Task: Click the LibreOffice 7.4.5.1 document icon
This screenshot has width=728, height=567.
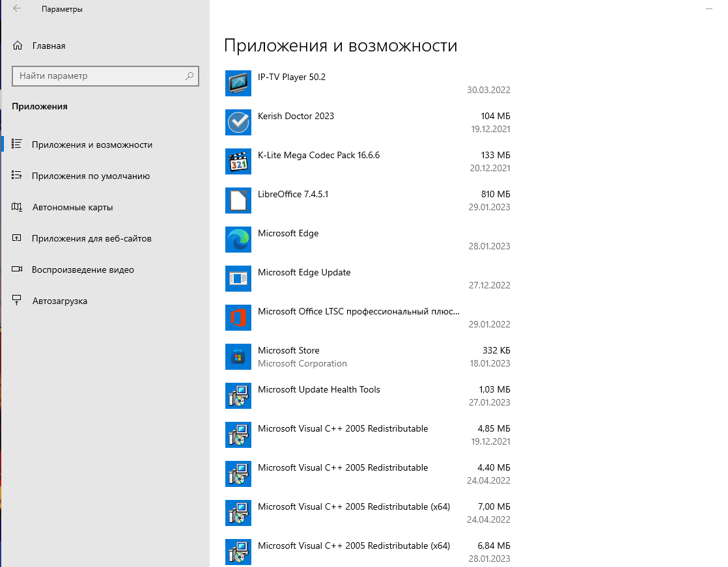Action: click(238, 201)
